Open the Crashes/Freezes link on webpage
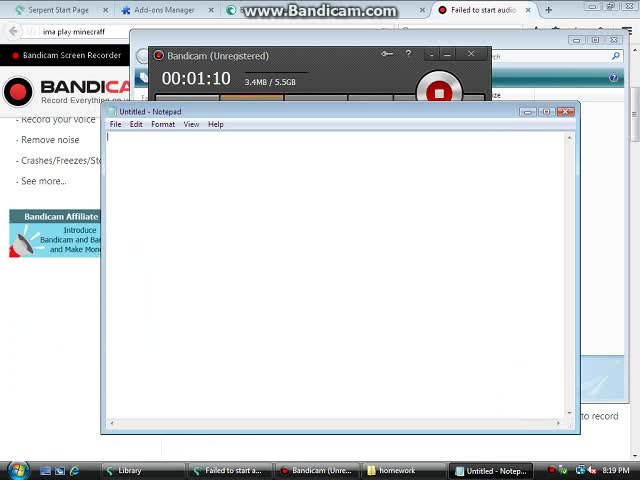 (60, 160)
